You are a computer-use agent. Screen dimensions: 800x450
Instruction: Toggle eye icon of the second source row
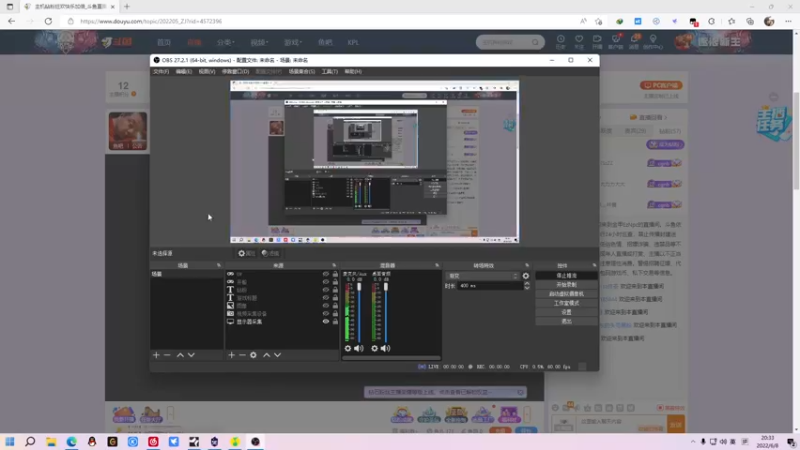[326, 282]
